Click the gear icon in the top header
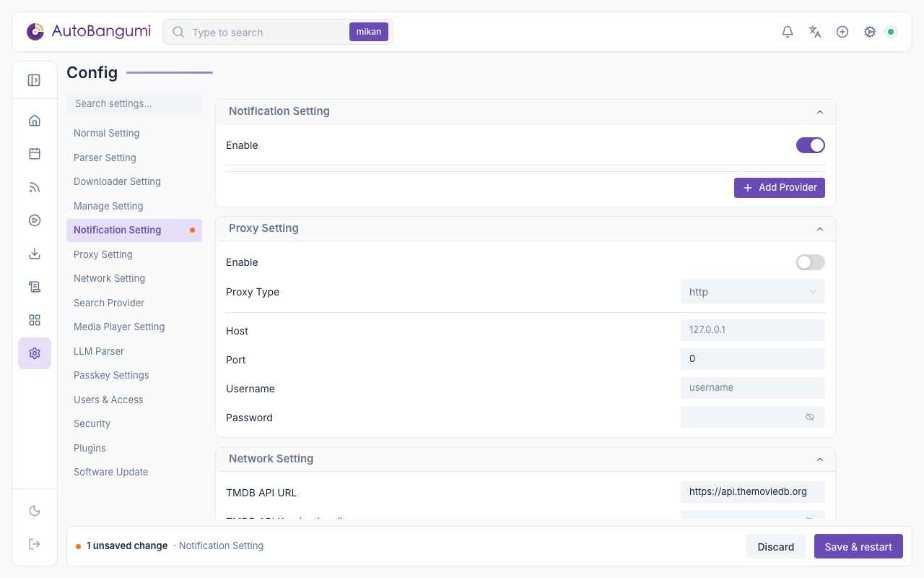The image size is (924, 578). click(x=870, y=32)
